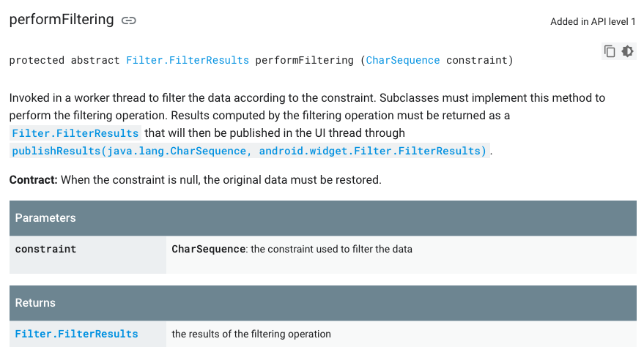Click the performFiltering heading text
The image size is (644, 355).
click(62, 20)
